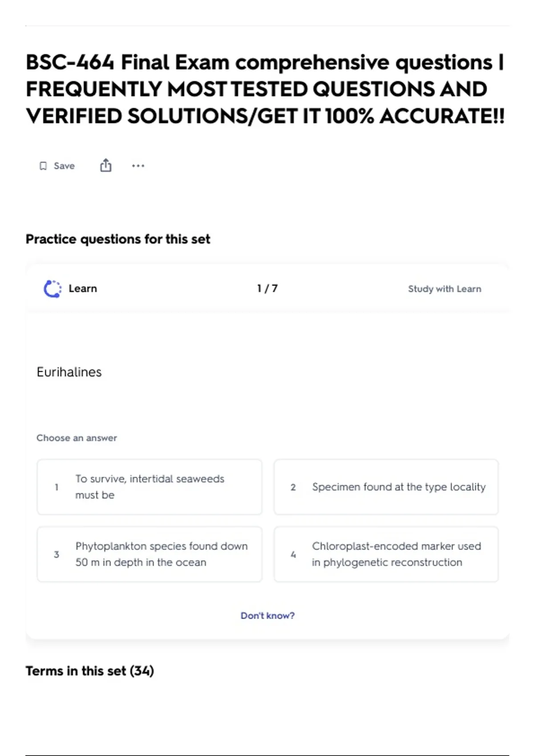Click the Don't know? link
The width and height of the screenshot is (534, 756).
(267, 615)
